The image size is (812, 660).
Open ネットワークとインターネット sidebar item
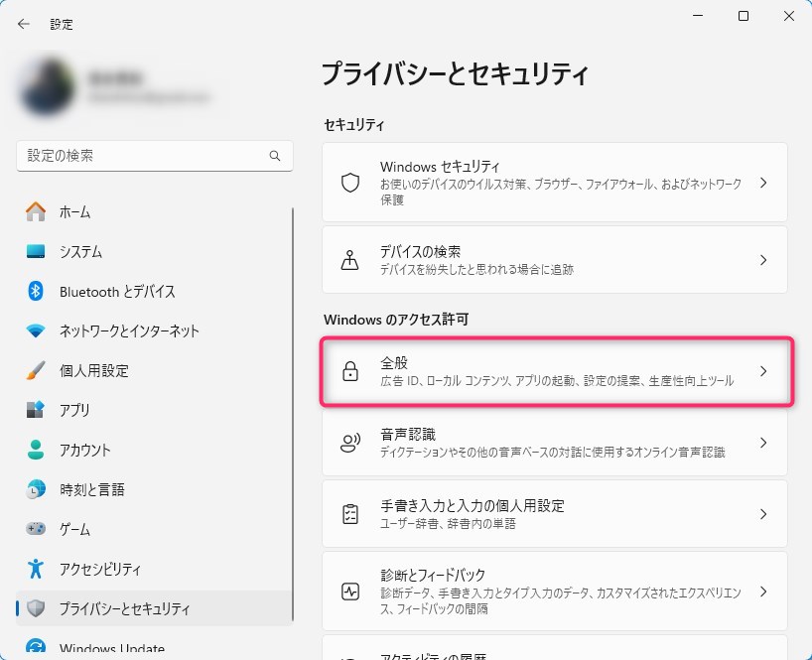coord(129,330)
